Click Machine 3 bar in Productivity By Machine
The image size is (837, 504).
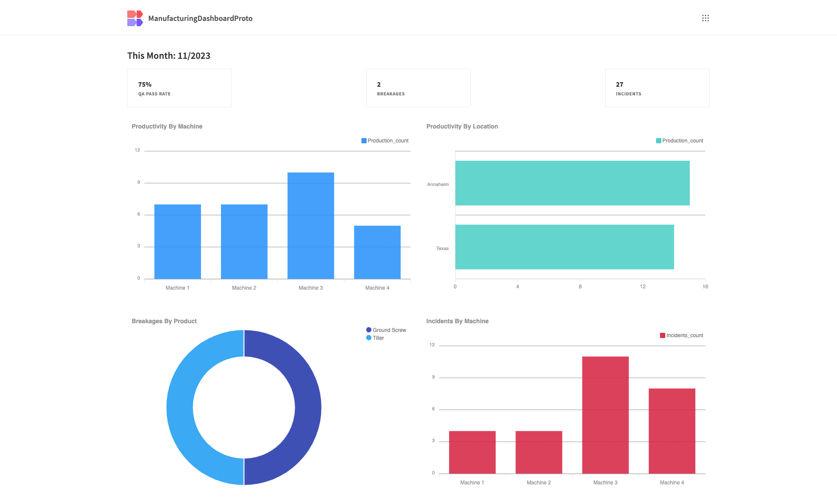tap(311, 226)
